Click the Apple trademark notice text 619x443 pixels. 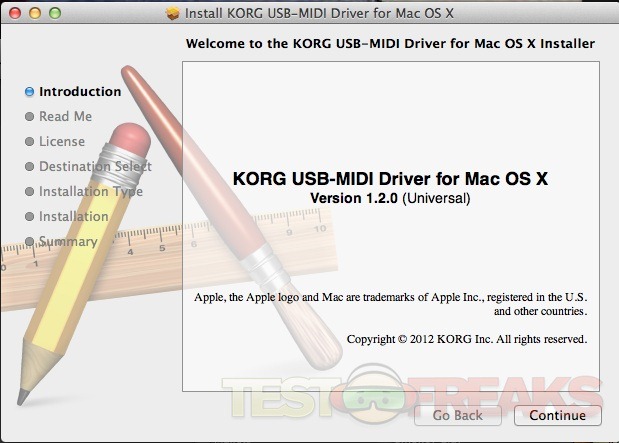[390, 305]
